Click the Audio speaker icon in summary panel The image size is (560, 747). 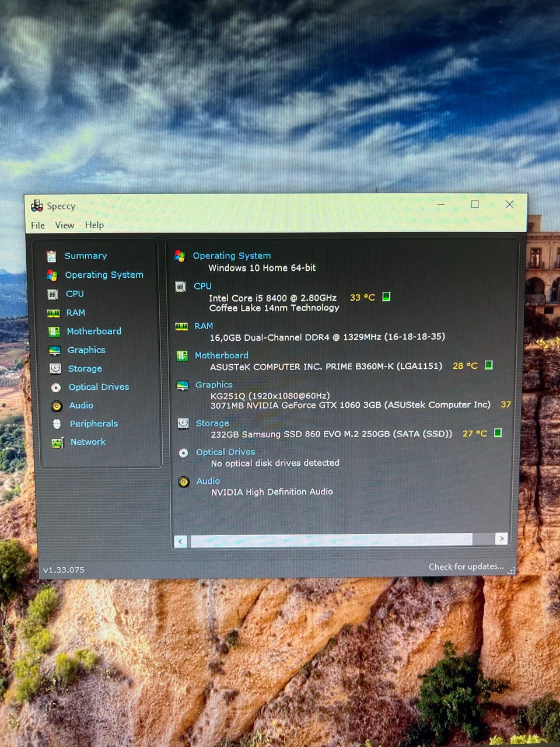[184, 482]
